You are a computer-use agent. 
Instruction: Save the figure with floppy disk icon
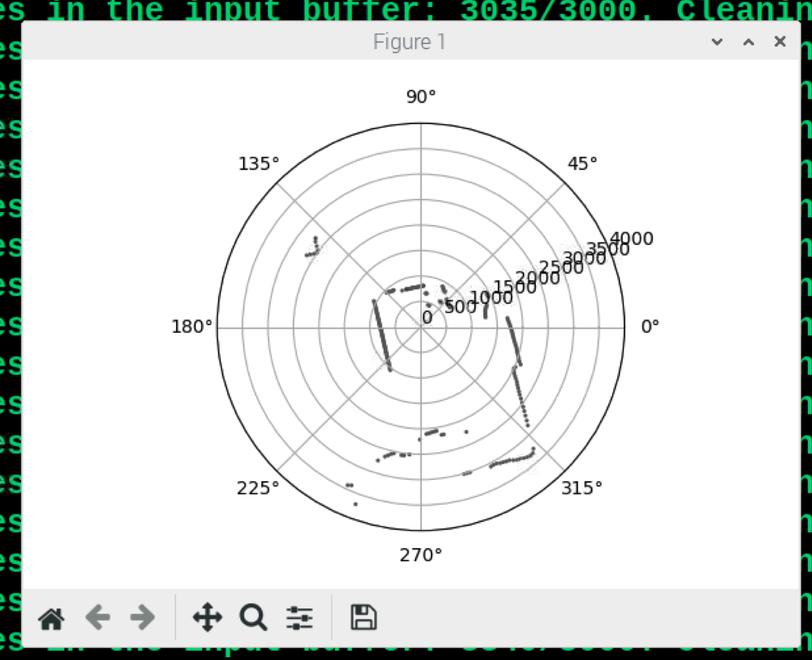363,617
